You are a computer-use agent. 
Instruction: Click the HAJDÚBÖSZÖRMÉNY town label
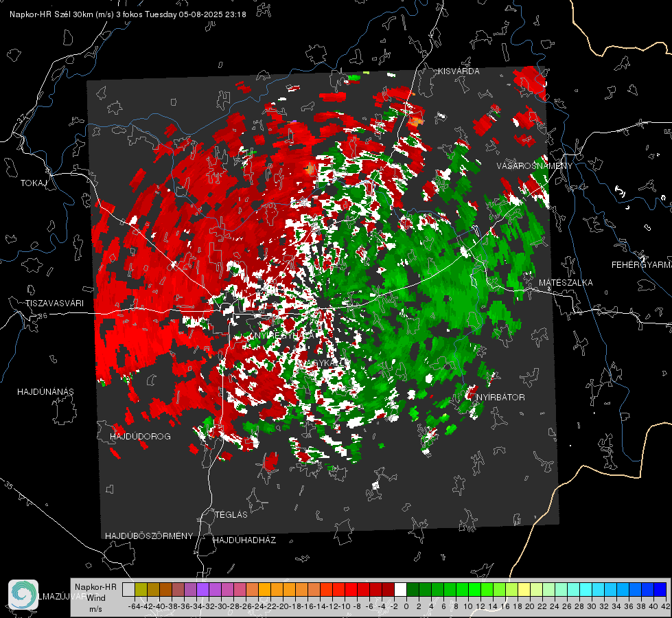(149, 536)
